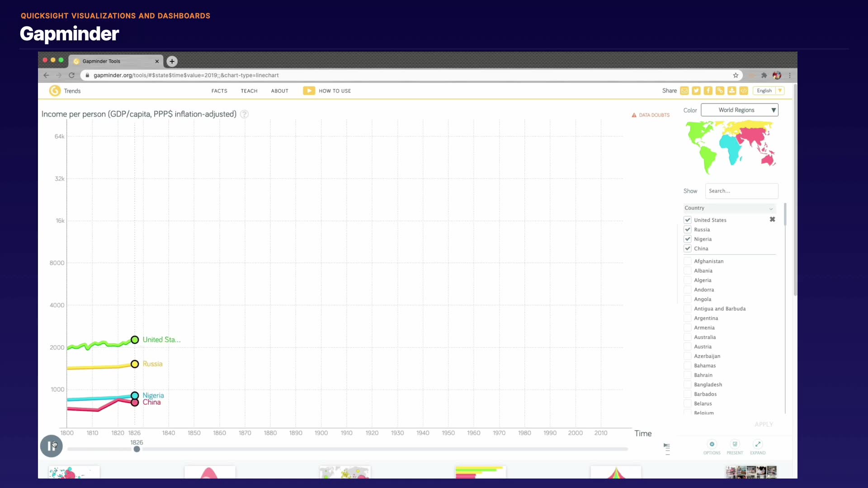Image resolution: width=868 pixels, height=488 pixels.
Task: Click the time slider handle at 1826
Action: point(137,449)
